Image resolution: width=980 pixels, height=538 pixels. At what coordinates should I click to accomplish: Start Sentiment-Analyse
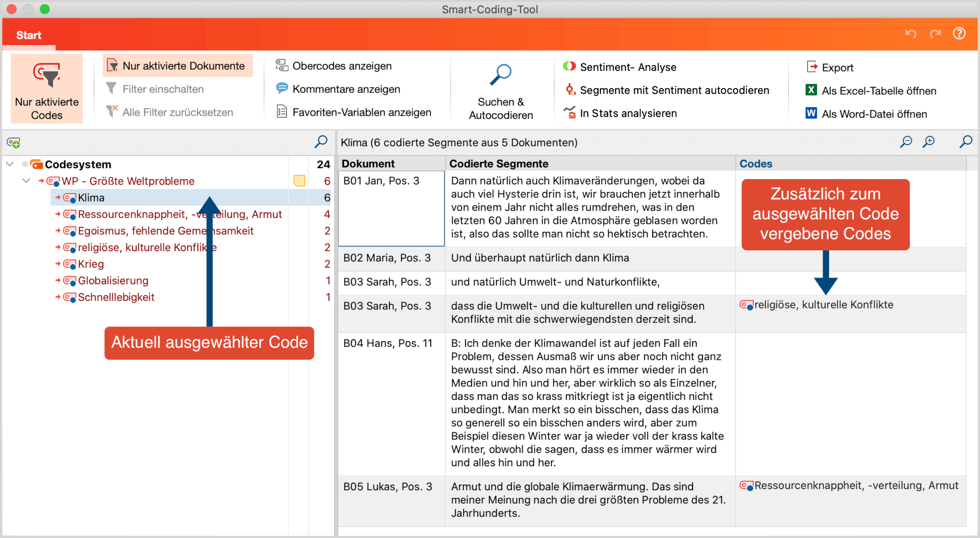pyautogui.click(x=620, y=67)
